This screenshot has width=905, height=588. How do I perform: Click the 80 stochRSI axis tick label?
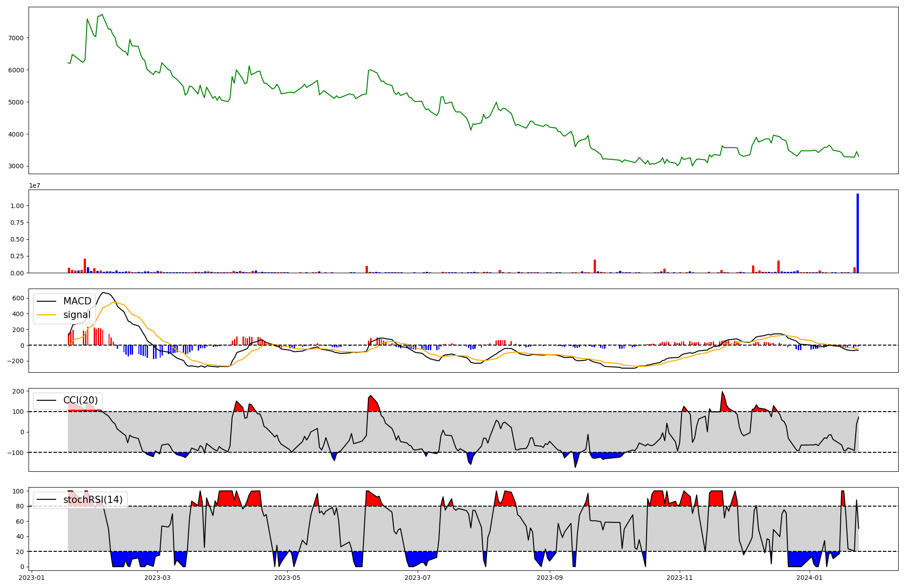(20, 506)
